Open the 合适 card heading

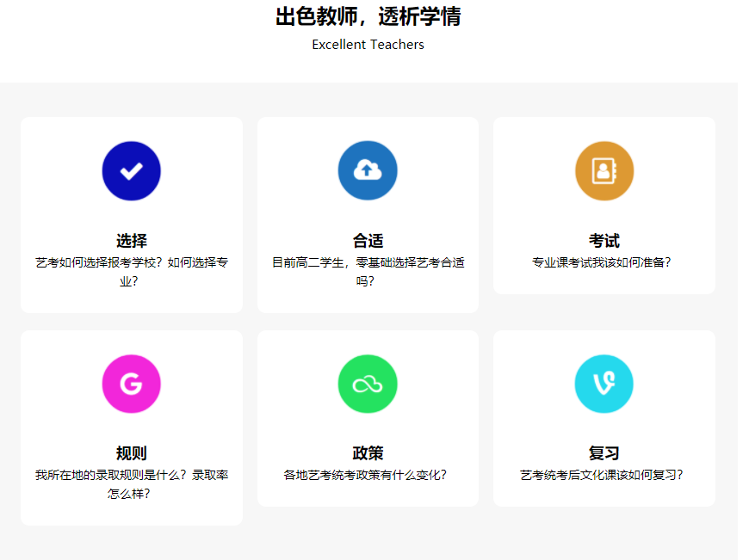click(x=368, y=241)
